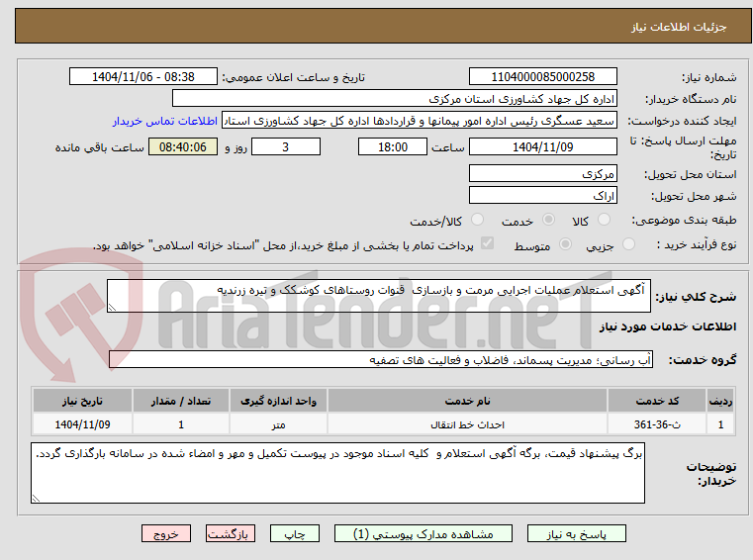Click the deadline date field 1404/11/09
The width and height of the screenshot is (753, 560).
click(x=542, y=146)
